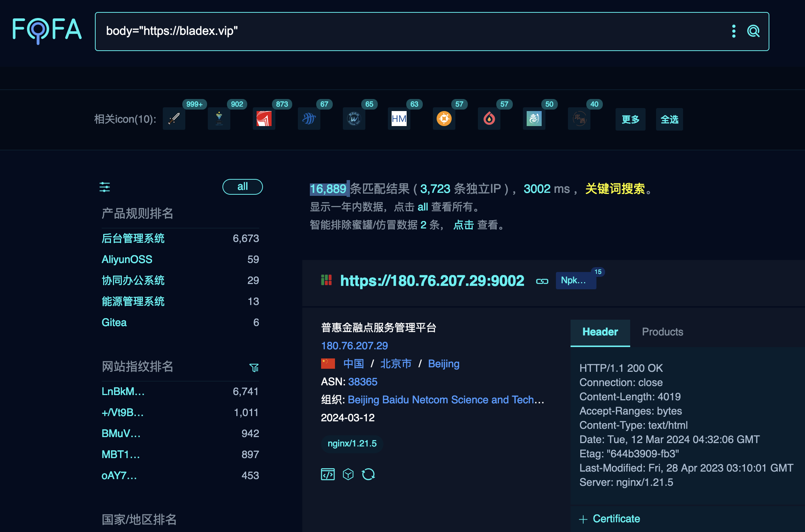Toggle 全选 to select all icons

point(669,119)
